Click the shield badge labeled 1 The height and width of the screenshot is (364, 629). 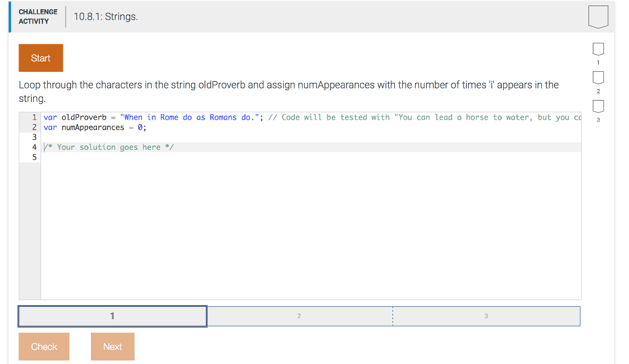pyautogui.click(x=598, y=50)
